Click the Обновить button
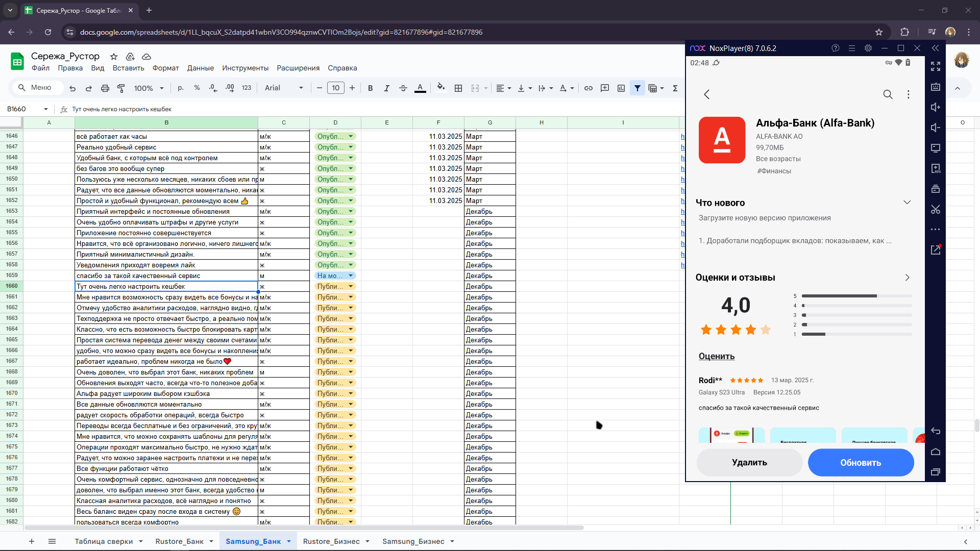 861,463
